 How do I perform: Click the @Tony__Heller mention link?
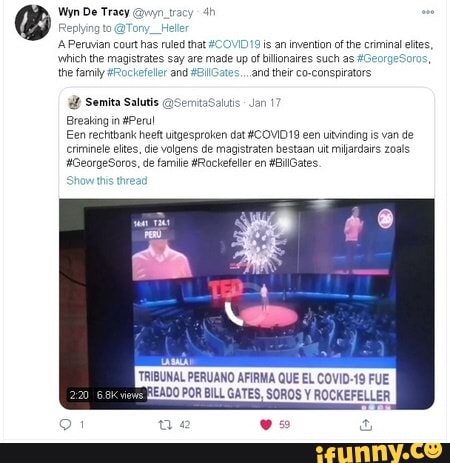[x=151, y=28]
